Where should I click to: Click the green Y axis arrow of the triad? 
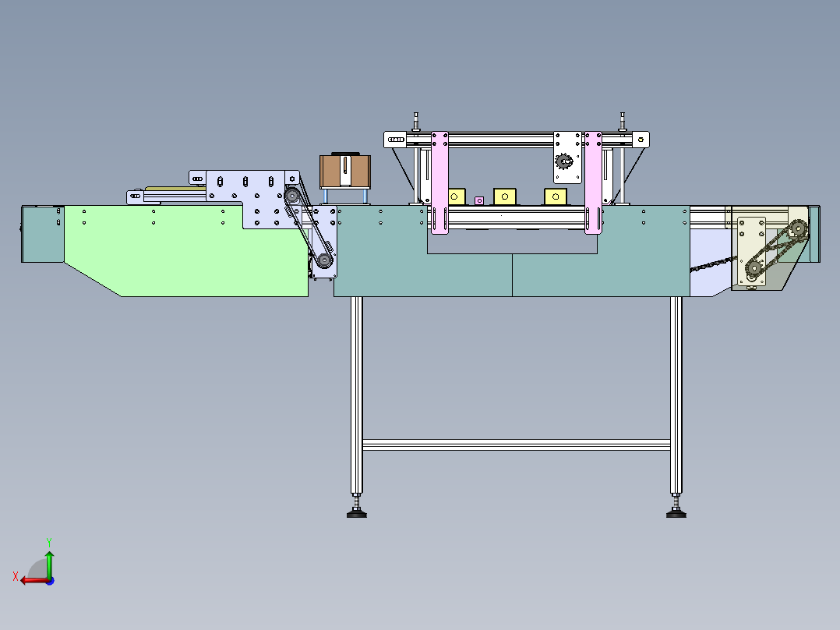coord(49,564)
